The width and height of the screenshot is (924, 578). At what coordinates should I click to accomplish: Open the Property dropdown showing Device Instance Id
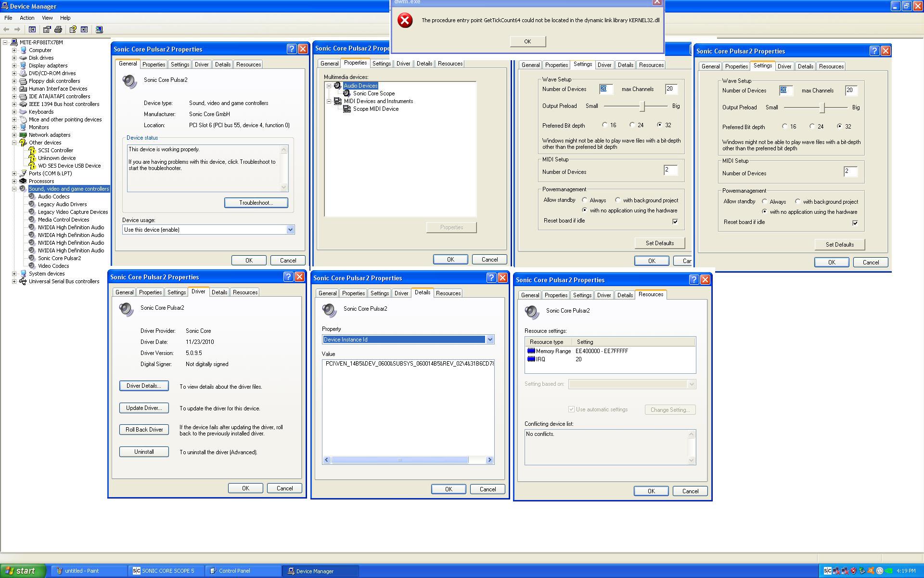(x=490, y=340)
